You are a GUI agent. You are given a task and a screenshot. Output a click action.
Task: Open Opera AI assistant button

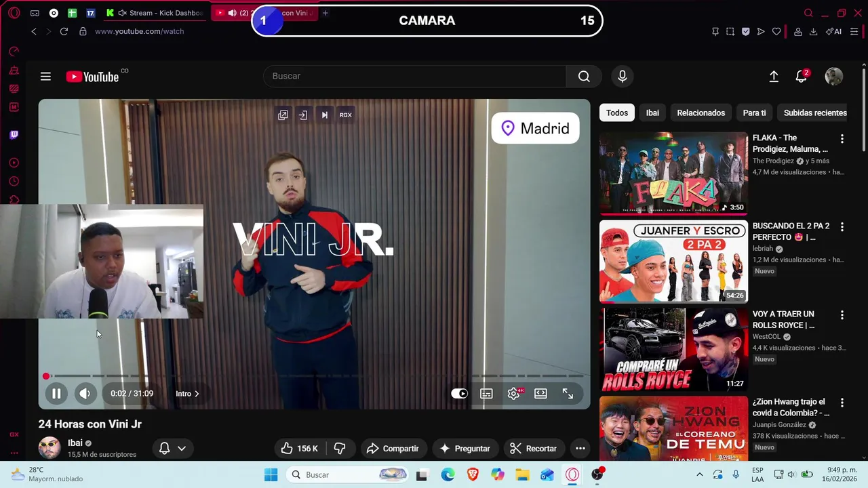tap(834, 31)
